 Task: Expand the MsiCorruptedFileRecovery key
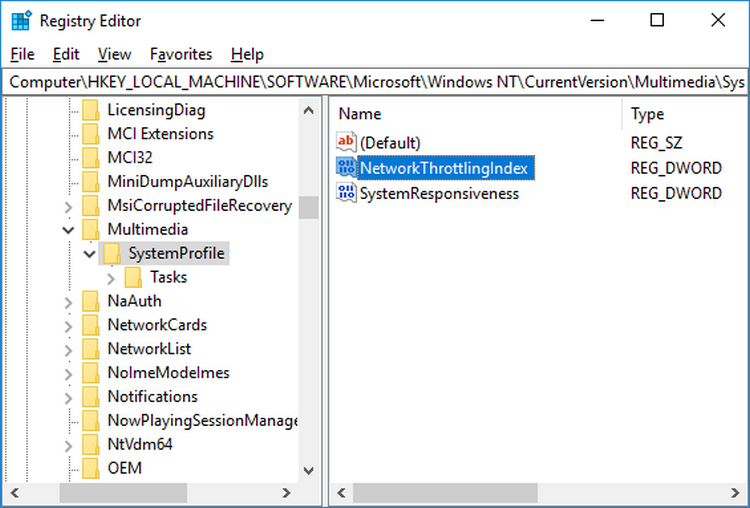68,207
